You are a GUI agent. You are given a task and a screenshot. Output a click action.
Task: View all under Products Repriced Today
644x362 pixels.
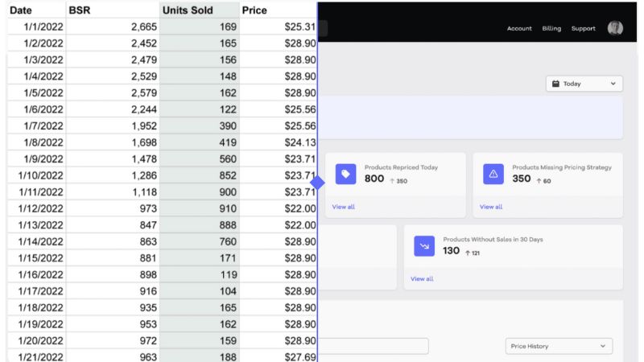tap(344, 207)
